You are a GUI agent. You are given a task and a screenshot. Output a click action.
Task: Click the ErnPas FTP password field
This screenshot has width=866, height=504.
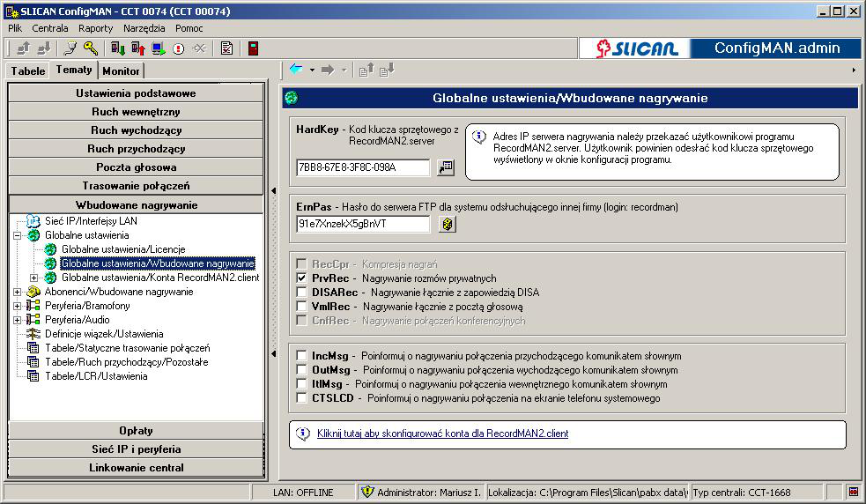click(363, 224)
